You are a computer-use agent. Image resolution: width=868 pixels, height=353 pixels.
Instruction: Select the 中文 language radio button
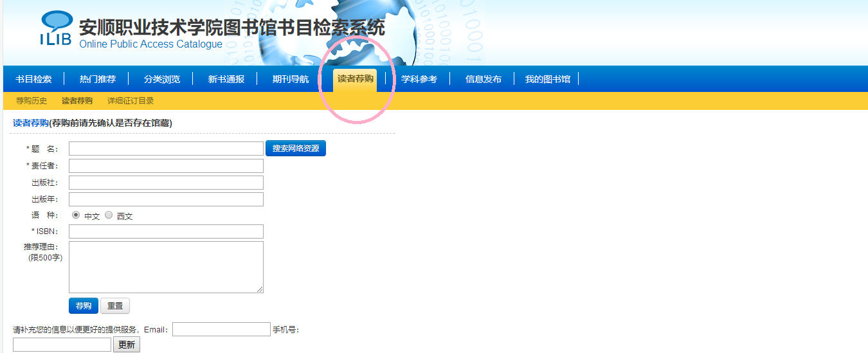point(76,215)
